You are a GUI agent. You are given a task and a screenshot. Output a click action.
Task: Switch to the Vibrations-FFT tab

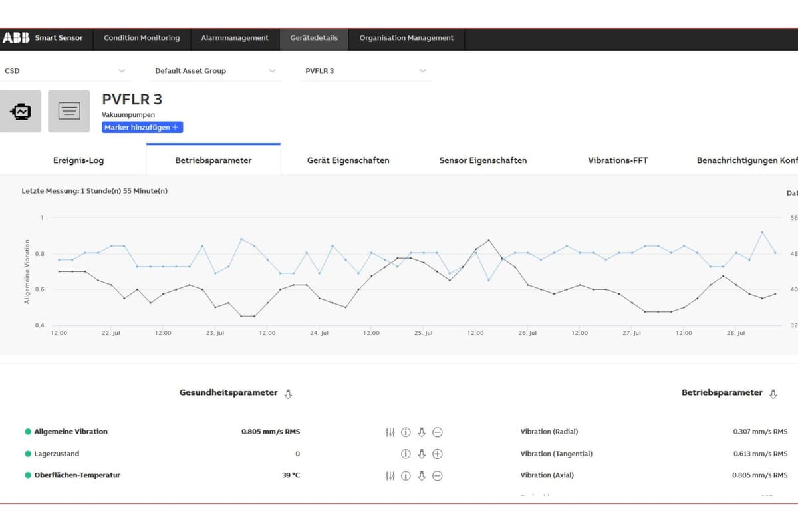[617, 160]
